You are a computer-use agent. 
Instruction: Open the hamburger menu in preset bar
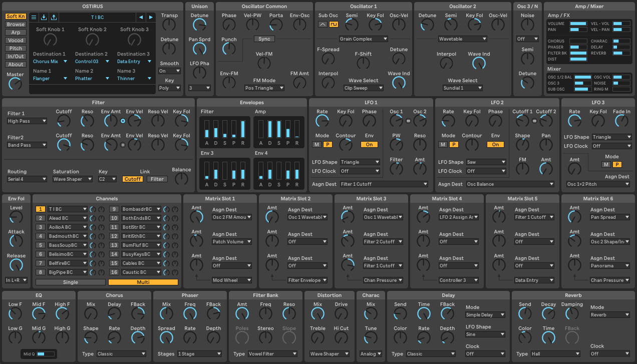point(34,18)
